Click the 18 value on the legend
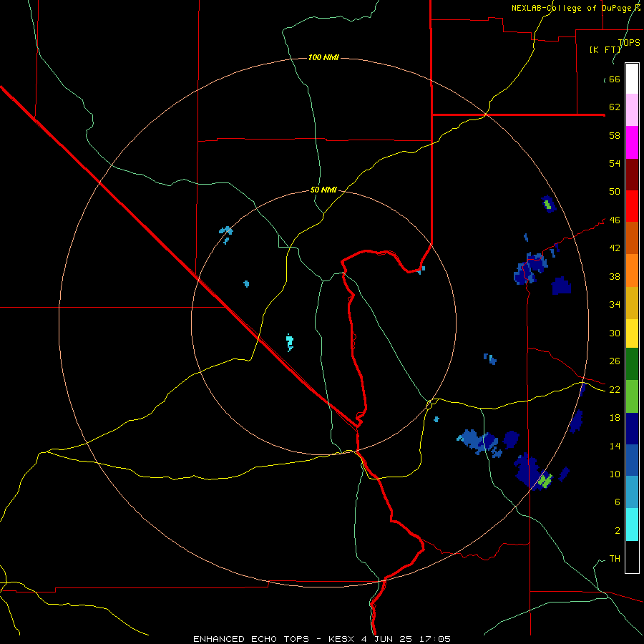Viewport: 644px width, 644px height. click(x=615, y=418)
